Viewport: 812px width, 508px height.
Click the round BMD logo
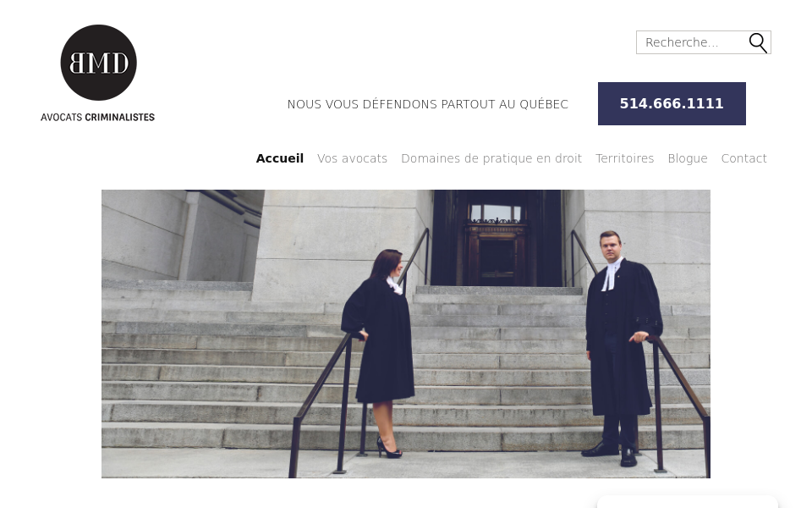[98, 63]
